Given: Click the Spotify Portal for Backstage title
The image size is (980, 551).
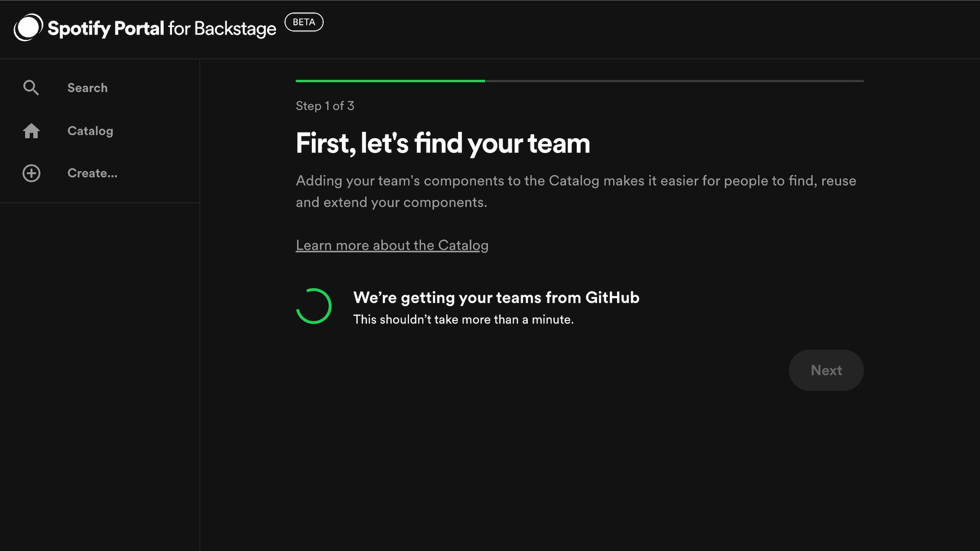Looking at the screenshot, I should 161,29.
